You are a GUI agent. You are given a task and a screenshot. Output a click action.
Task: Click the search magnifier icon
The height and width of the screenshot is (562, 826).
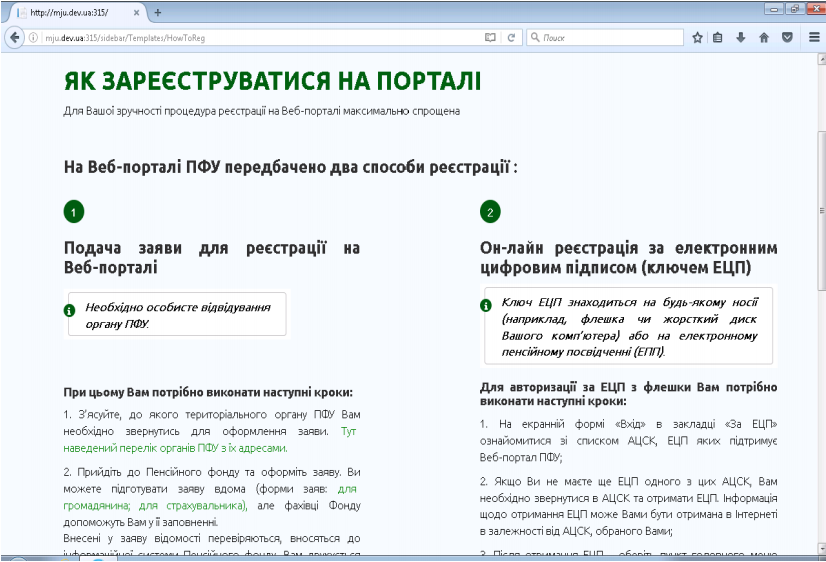tap(535, 37)
